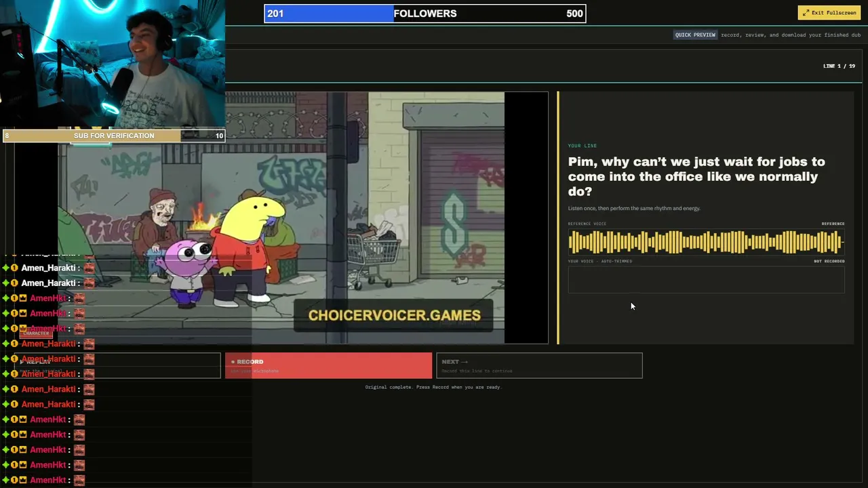Click the 'YOUR LINE' heading
This screenshot has width=868, height=488.
(583, 146)
